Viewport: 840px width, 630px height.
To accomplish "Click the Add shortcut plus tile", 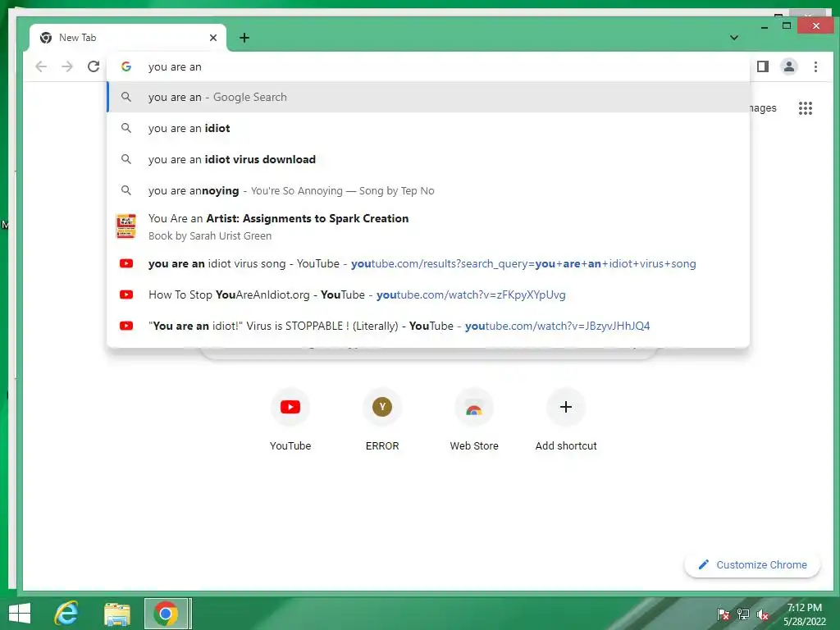I will (x=566, y=420).
